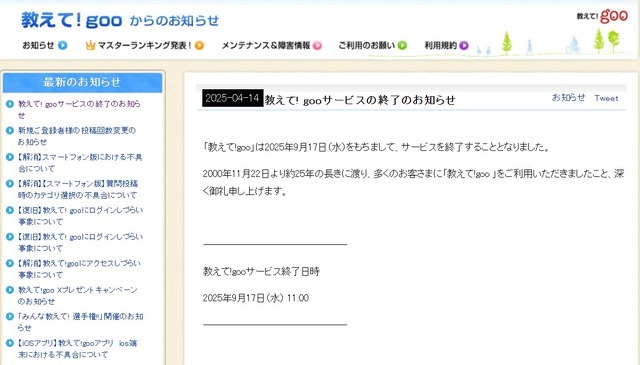Viewport: 640px width, 365px height.
Task: Click the paragraph starting 2000年11月22日より約25年
Action: 413,182
